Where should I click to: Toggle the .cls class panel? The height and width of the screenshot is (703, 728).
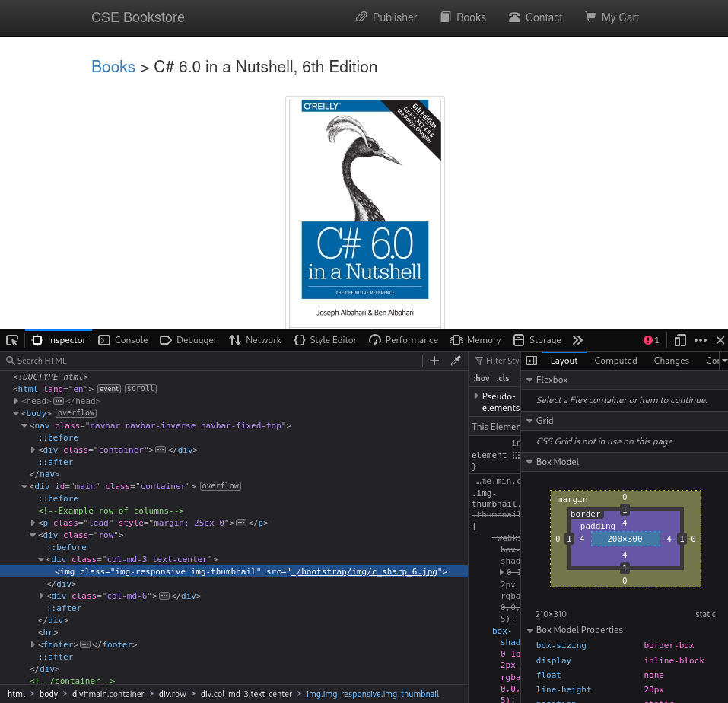pyautogui.click(x=503, y=378)
